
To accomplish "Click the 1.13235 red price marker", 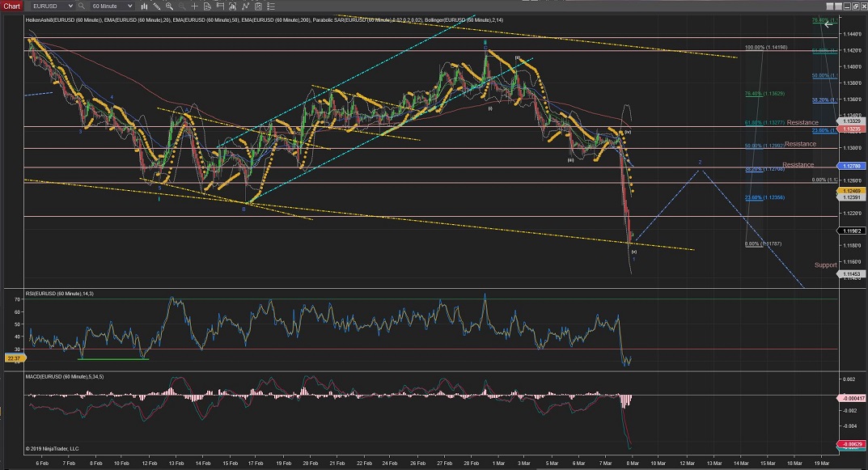I will tap(851, 129).
